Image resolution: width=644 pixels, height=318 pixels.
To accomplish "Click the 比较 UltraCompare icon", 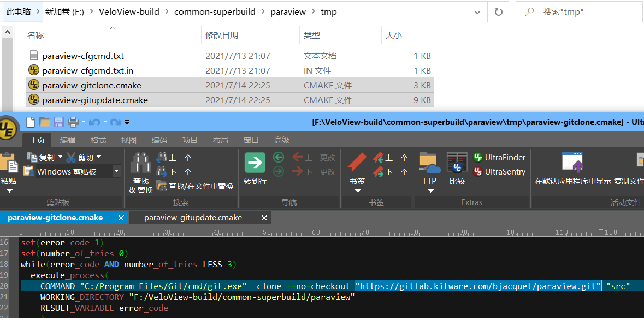I will (x=457, y=163).
